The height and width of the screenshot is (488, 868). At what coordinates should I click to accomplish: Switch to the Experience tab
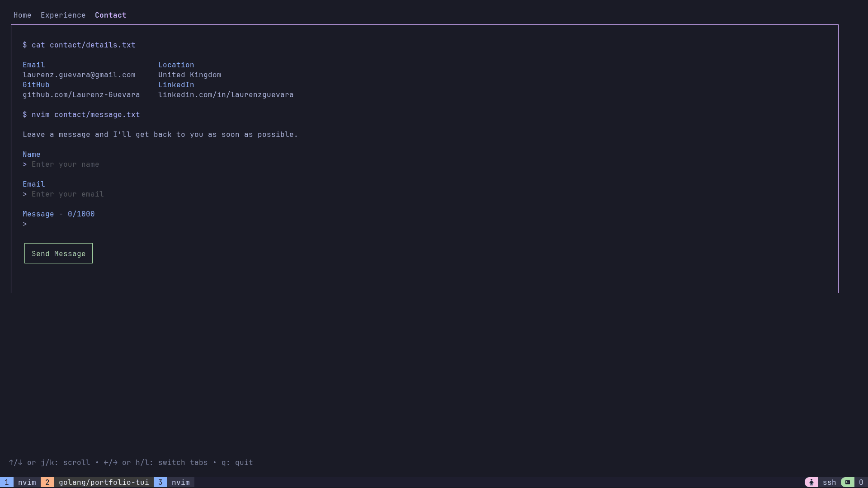[63, 15]
